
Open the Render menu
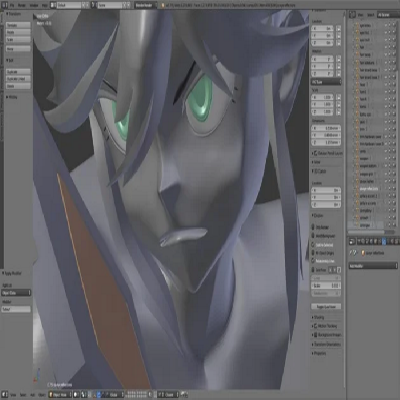pos(22,5)
